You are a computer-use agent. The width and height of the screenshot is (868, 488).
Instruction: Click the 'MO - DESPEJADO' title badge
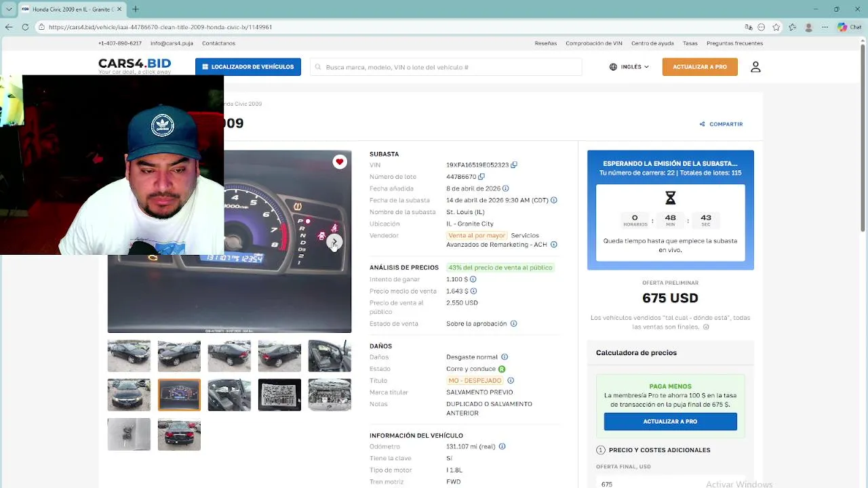475,380
